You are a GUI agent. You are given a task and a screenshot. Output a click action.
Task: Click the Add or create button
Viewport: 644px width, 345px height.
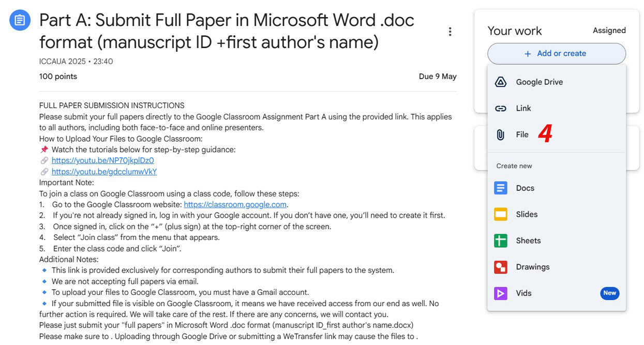556,54
